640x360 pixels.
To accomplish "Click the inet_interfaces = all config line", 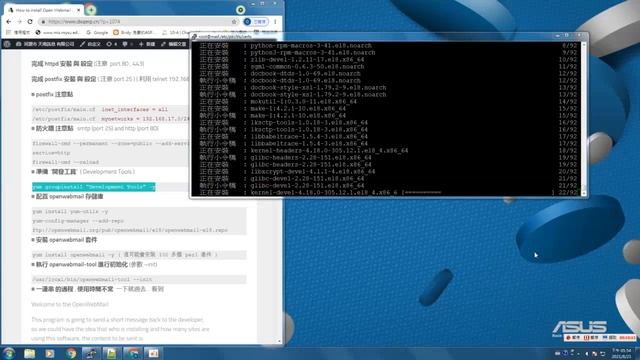I will click(x=134, y=109).
